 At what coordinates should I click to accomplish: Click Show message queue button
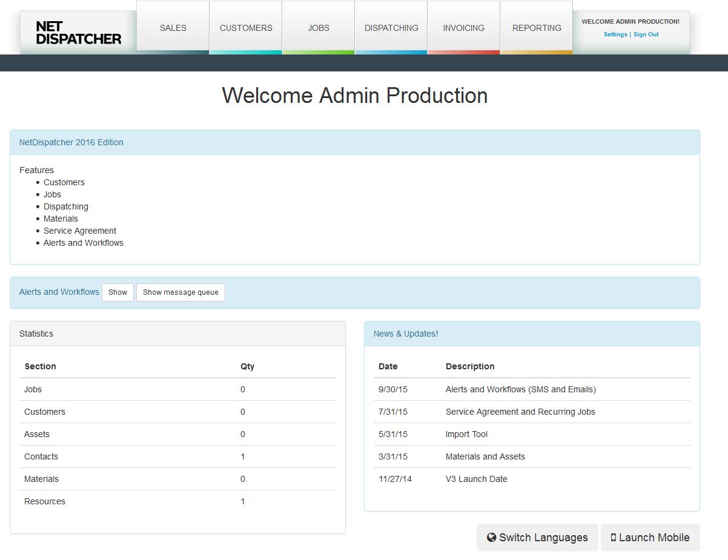(x=180, y=292)
